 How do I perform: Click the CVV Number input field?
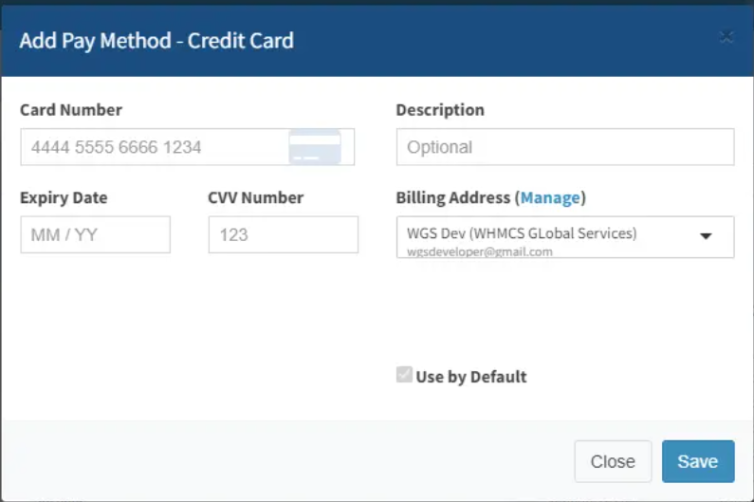(283, 235)
